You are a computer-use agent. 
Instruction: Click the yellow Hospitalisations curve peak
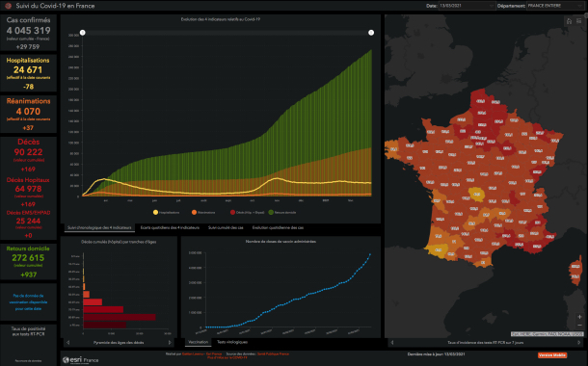point(277,179)
